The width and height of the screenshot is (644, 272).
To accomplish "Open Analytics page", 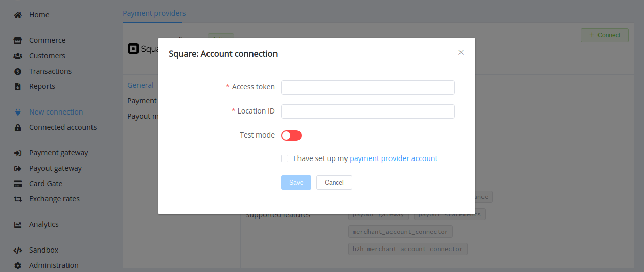I will (44, 224).
